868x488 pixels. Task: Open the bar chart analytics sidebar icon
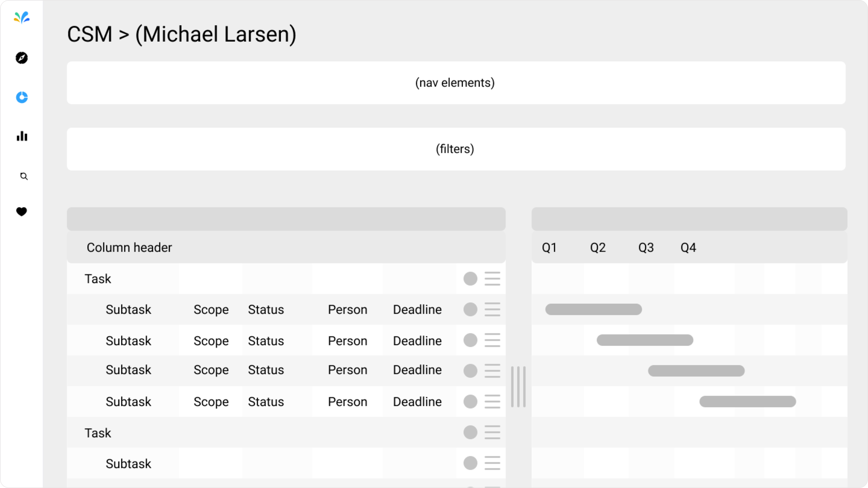pos(22,136)
